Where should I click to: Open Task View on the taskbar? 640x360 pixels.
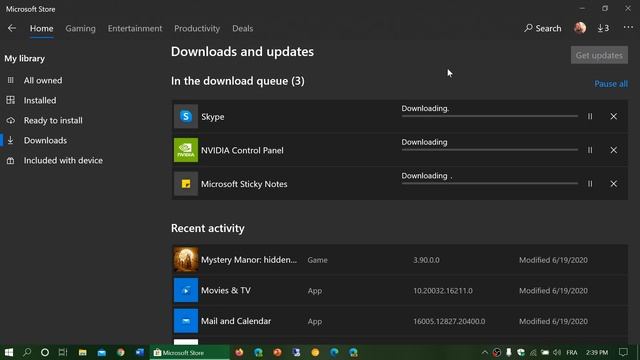tap(62, 352)
